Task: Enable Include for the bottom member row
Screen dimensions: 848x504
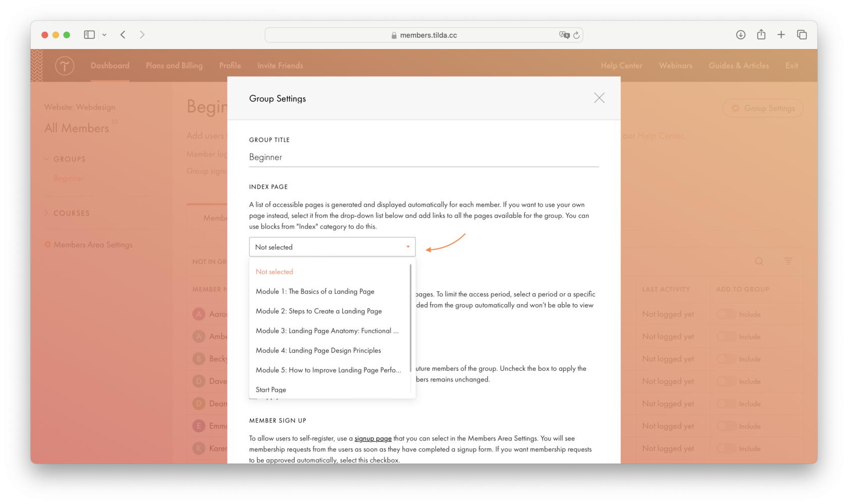Action: tap(725, 448)
